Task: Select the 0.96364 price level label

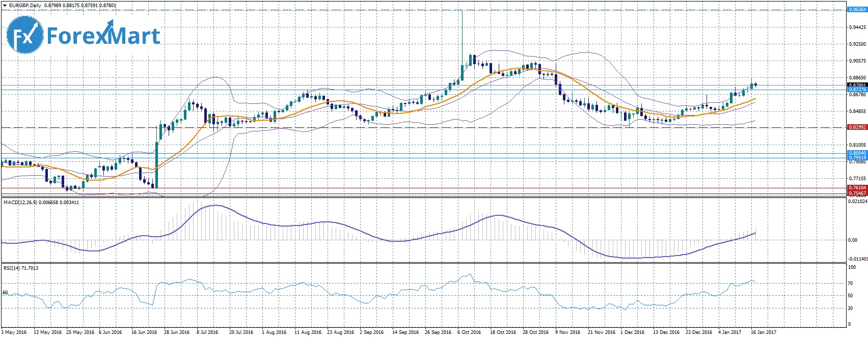Action: tap(857, 10)
